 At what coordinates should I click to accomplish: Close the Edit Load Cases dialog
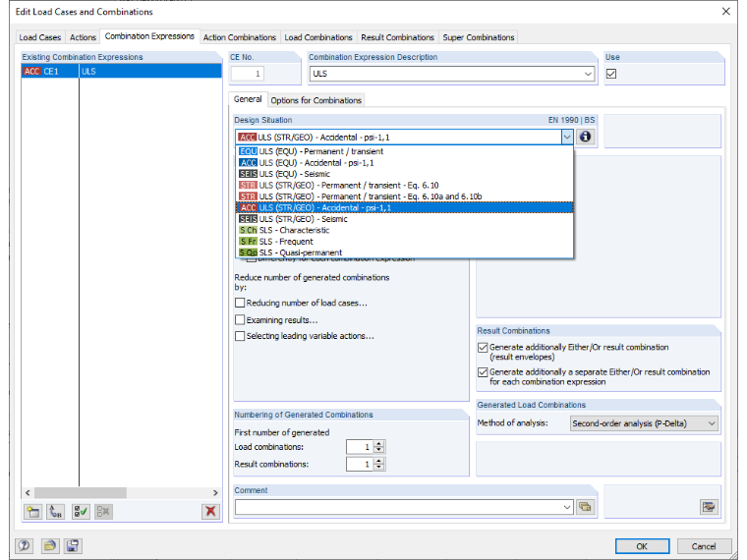coord(725,11)
